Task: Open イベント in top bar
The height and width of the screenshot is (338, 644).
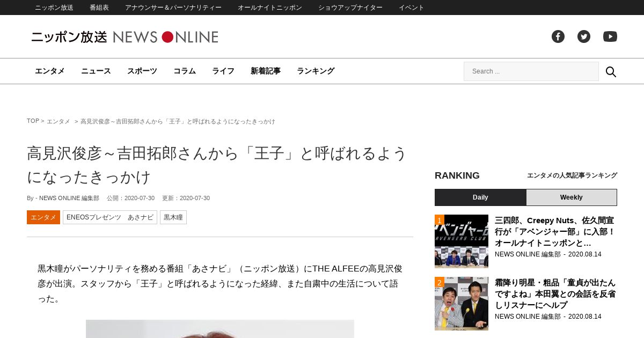Action: (412, 8)
